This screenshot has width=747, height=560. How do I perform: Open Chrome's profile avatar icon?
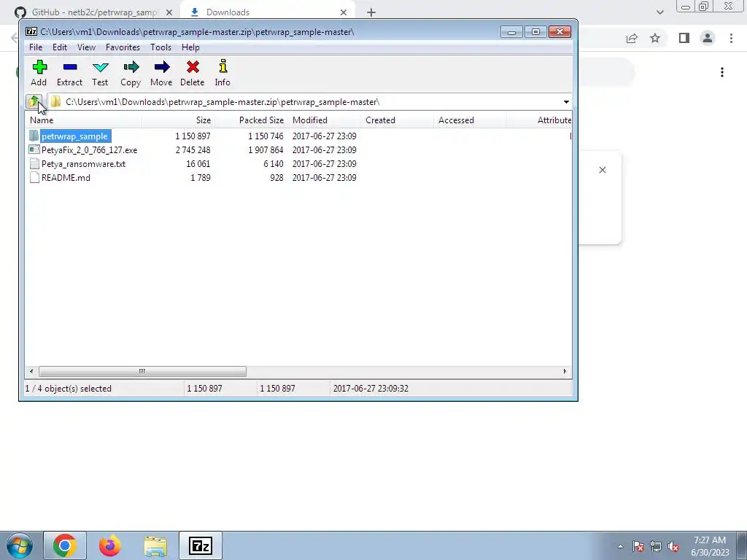tap(708, 38)
